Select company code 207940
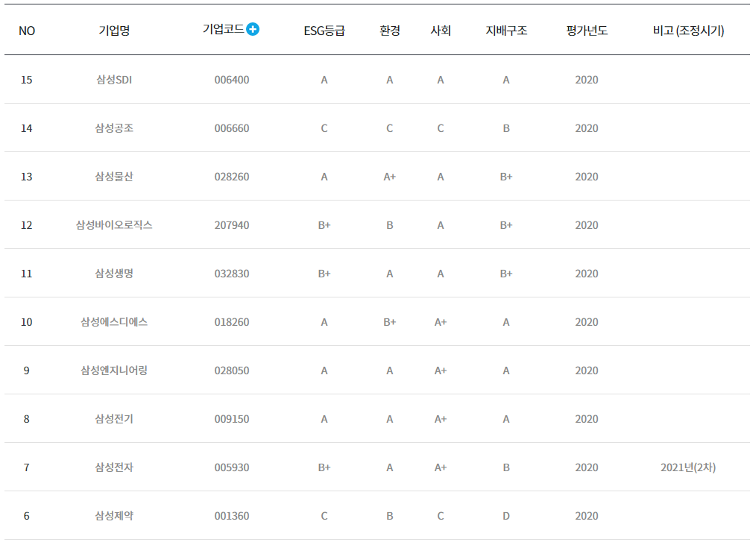Viewport: 756px width, 542px height. (232, 225)
